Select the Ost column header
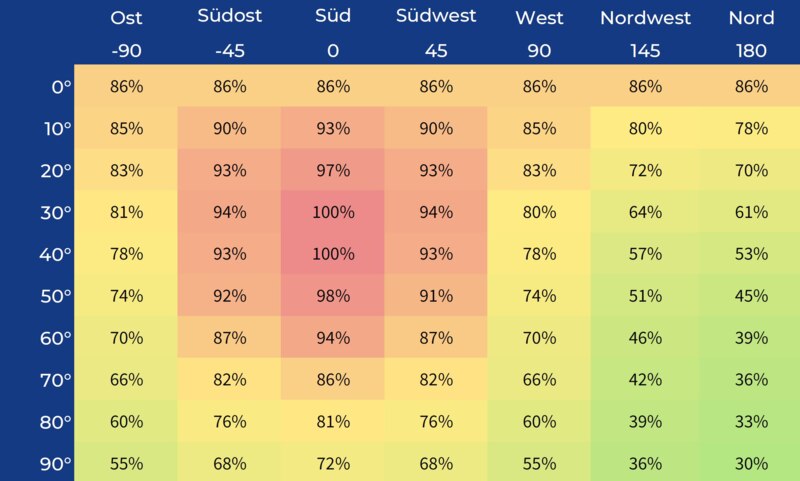 point(127,18)
